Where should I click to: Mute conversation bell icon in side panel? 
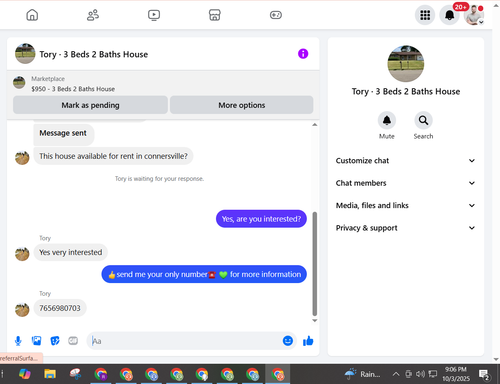[387, 120]
